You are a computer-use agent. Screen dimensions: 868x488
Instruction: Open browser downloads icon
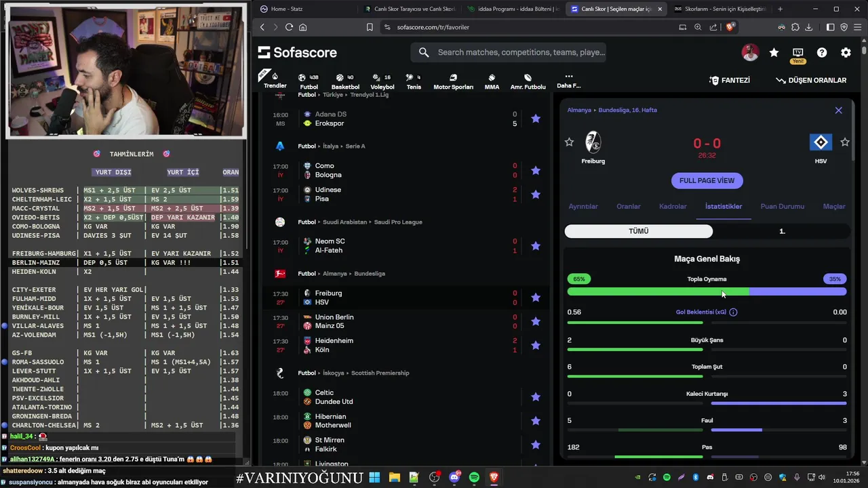[808, 27]
